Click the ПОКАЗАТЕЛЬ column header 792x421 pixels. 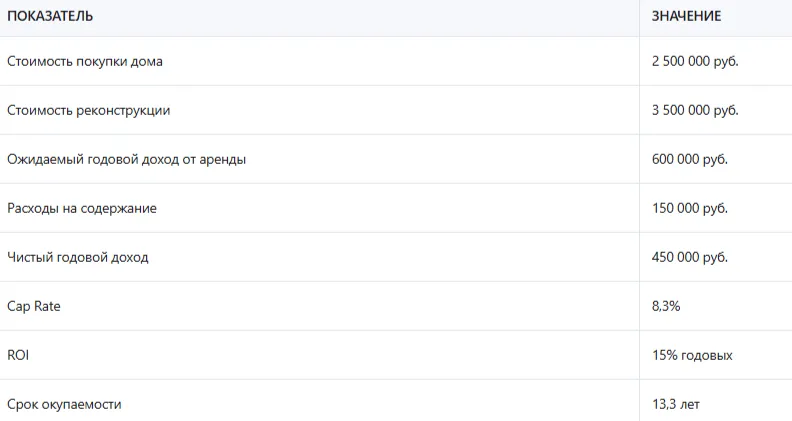pos(50,16)
